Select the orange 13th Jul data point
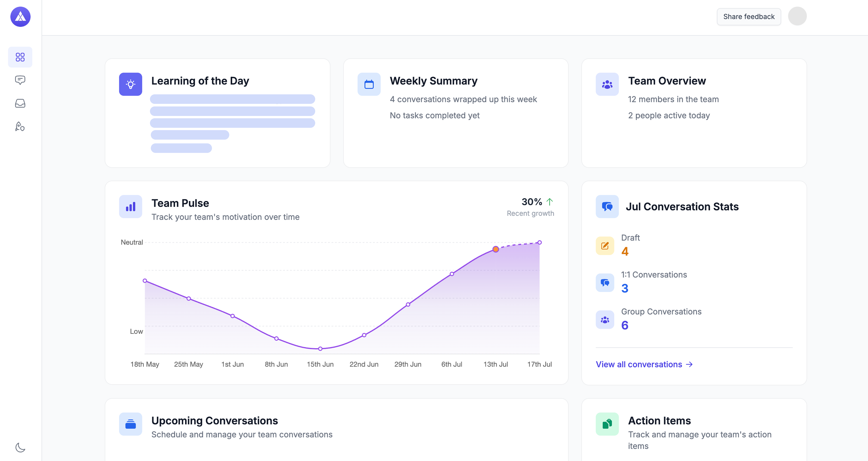 pos(496,249)
